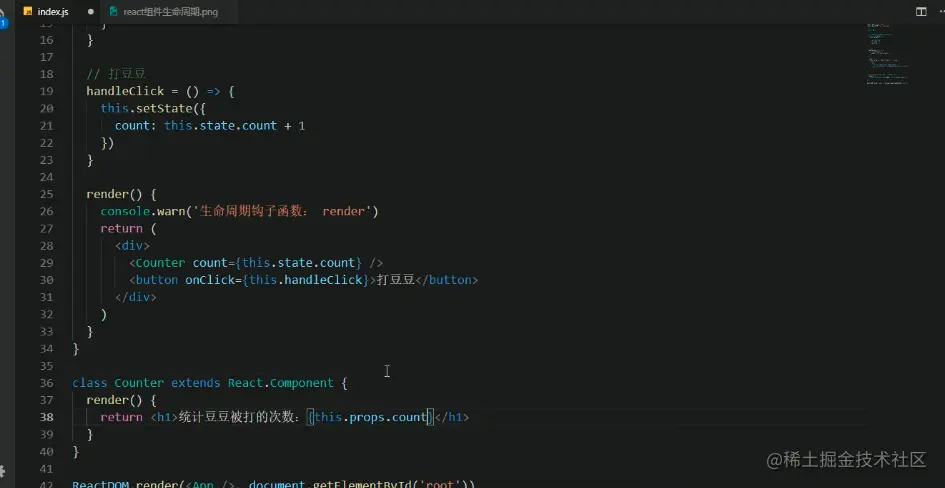The width and height of the screenshot is (945, 488).
Task: Click the image file icon on png tab
Action: [x=113, y=11]
